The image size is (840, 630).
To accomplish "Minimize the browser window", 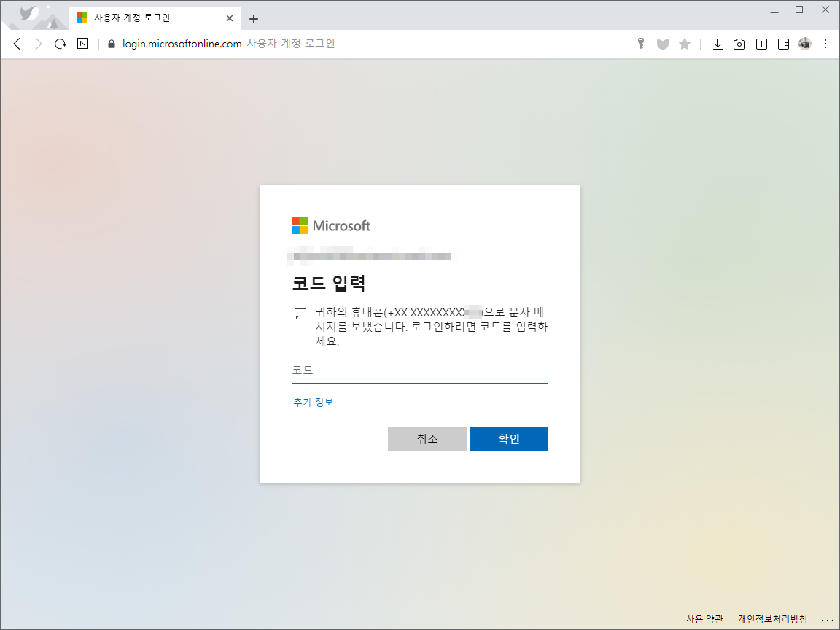I will coord(774,10).
